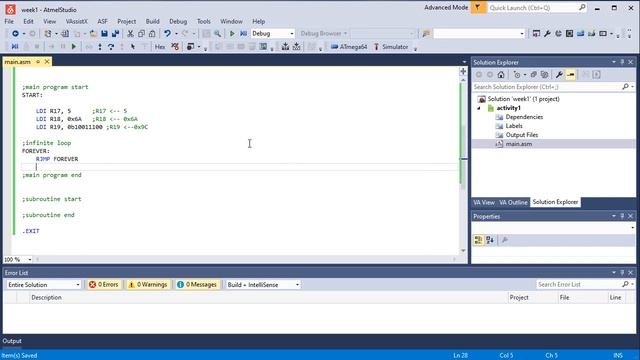Image resolution: width=640 pixels, height=360 pixels.
Task: Start debugging with green play icon
Action: [x=232, y=33]
